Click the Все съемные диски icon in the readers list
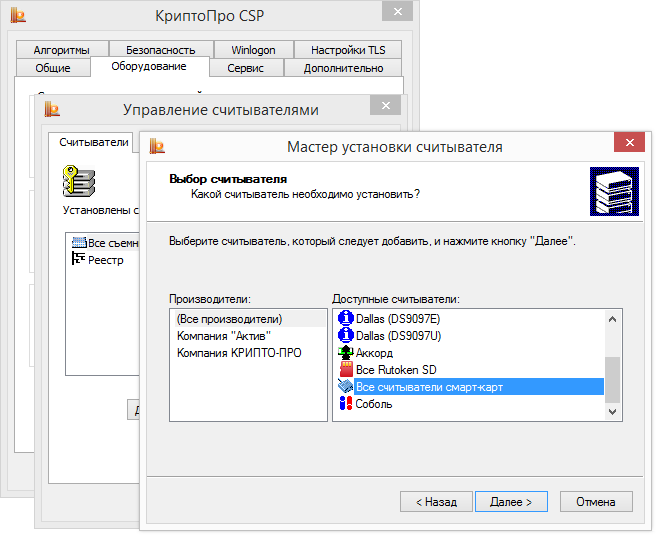656x536 pixels. point(79,243)
